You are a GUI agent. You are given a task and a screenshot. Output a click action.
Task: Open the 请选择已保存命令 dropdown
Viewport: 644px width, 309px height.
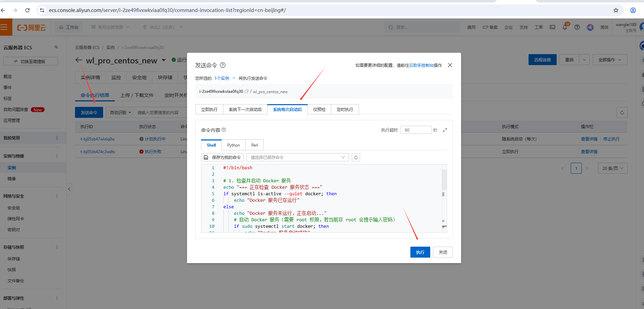(297, 158)
